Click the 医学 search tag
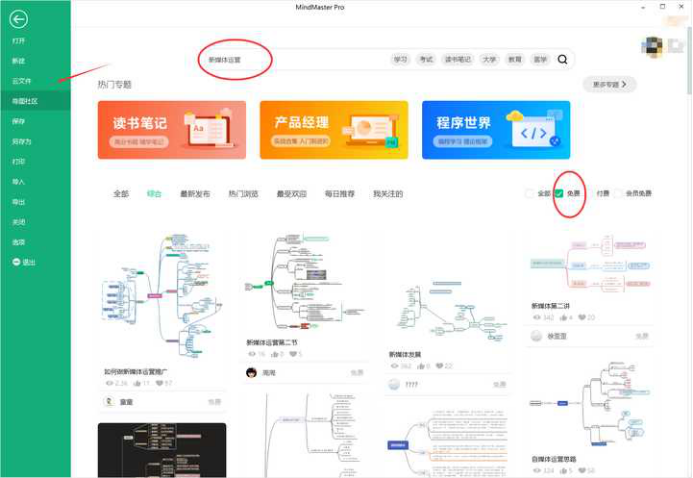Image resolution: width=693 pixels, height=478 pixels. coord(540,59)
